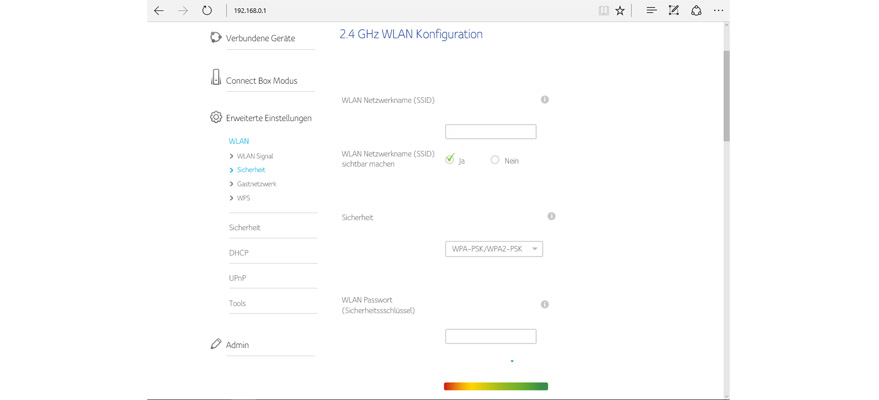Expand the Erweiterte Einstellungen section
The image size is (879, 400).
tap(268, 118)
